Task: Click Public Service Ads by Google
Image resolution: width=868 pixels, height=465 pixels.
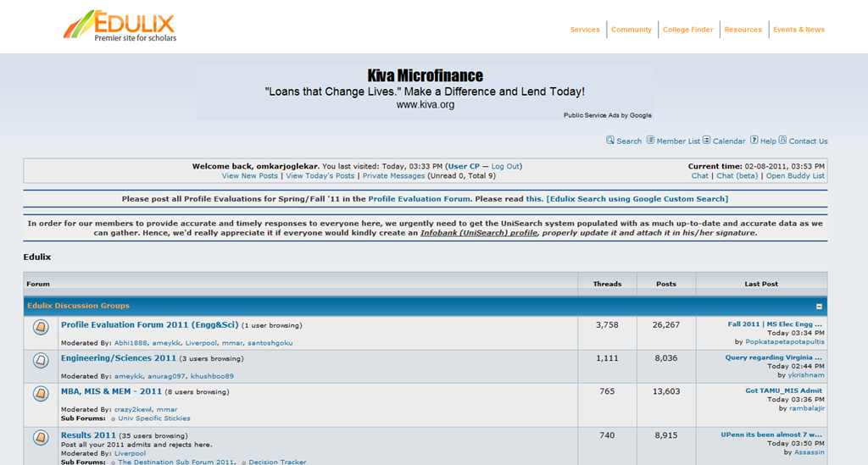Action: pos(607,115)
